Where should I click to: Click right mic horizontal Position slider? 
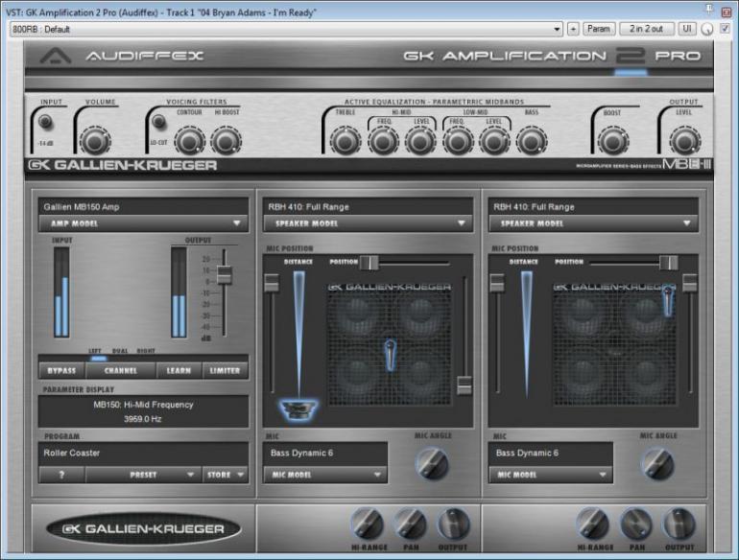point(668,263)
